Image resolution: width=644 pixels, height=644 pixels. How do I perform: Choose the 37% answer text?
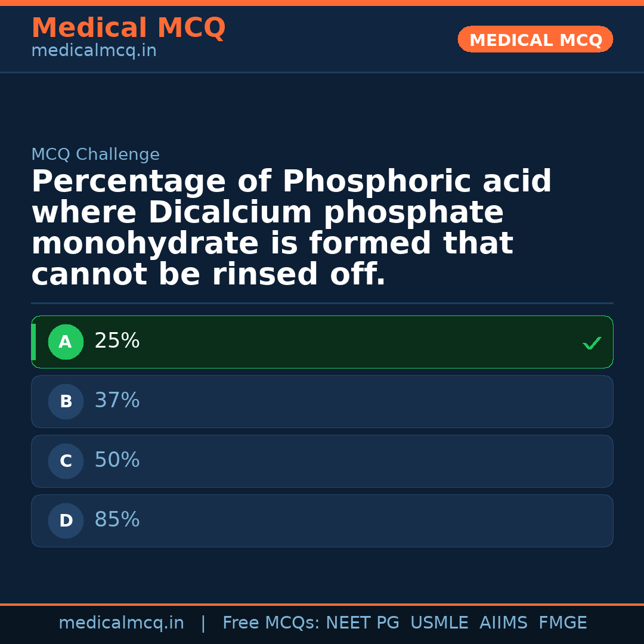[117, 401]
